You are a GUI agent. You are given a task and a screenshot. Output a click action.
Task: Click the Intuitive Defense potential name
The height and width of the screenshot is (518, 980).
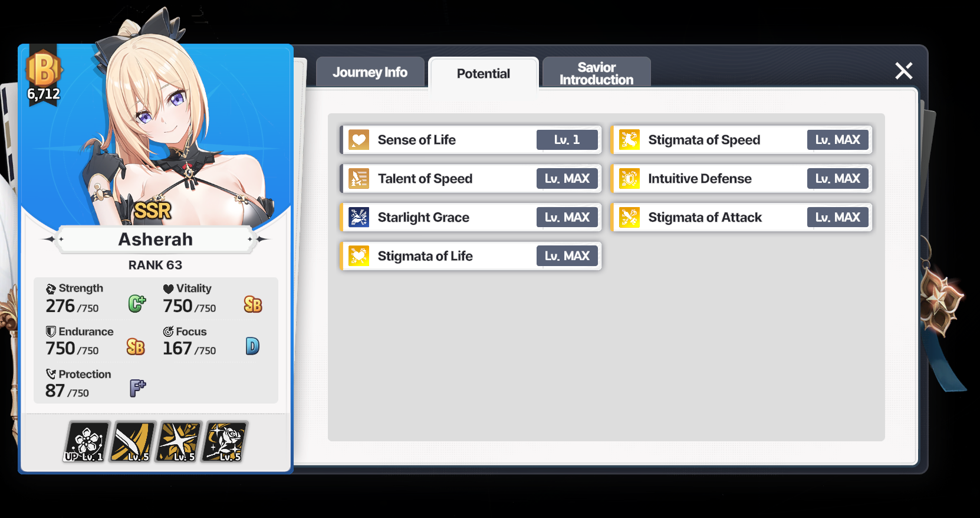700,179
